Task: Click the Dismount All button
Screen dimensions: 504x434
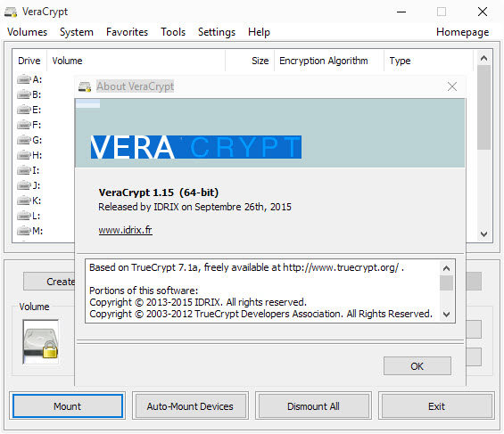Action: tap(313, 406)
